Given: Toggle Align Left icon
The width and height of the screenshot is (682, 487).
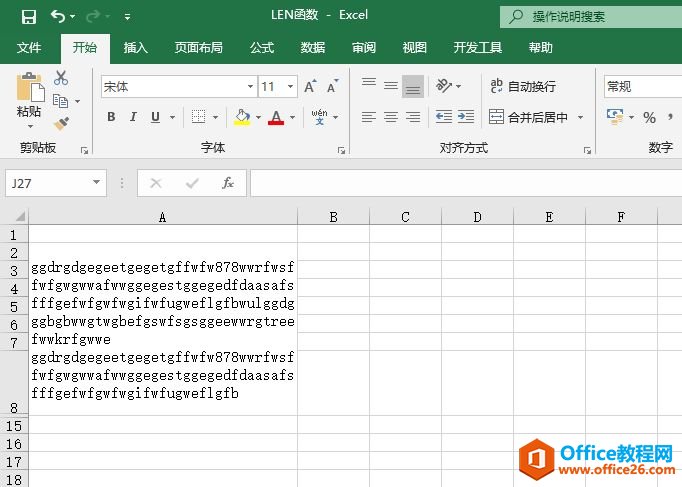Looking at the screenshot, I should pos(369,117).
